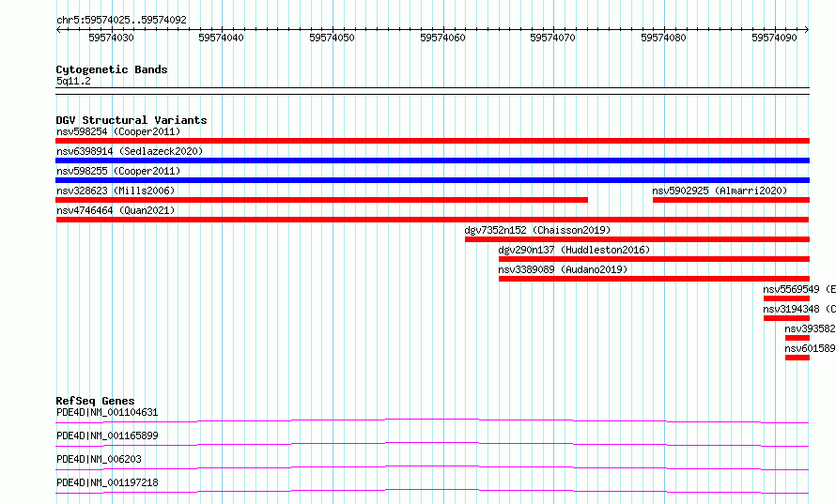Click the short red bar under nsv3194348

(x=786, y=318)
